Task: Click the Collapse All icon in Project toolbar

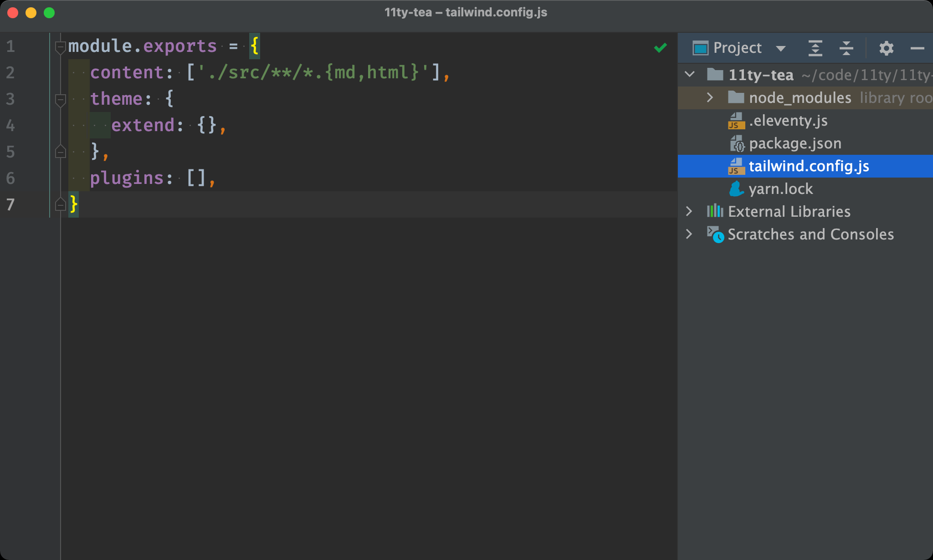Action: [x=846, y=48]
